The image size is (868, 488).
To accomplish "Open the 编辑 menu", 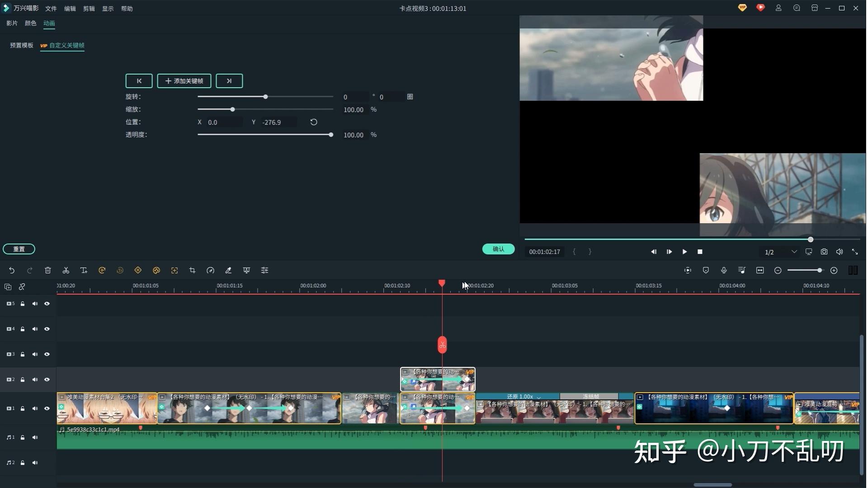I will click(70, 9).
